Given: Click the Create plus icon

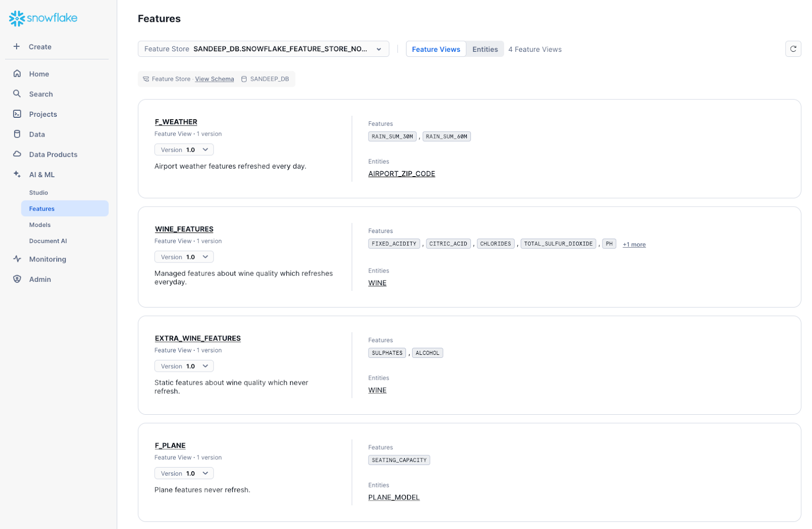Looking at the screenshot, I should click(17, 47).
